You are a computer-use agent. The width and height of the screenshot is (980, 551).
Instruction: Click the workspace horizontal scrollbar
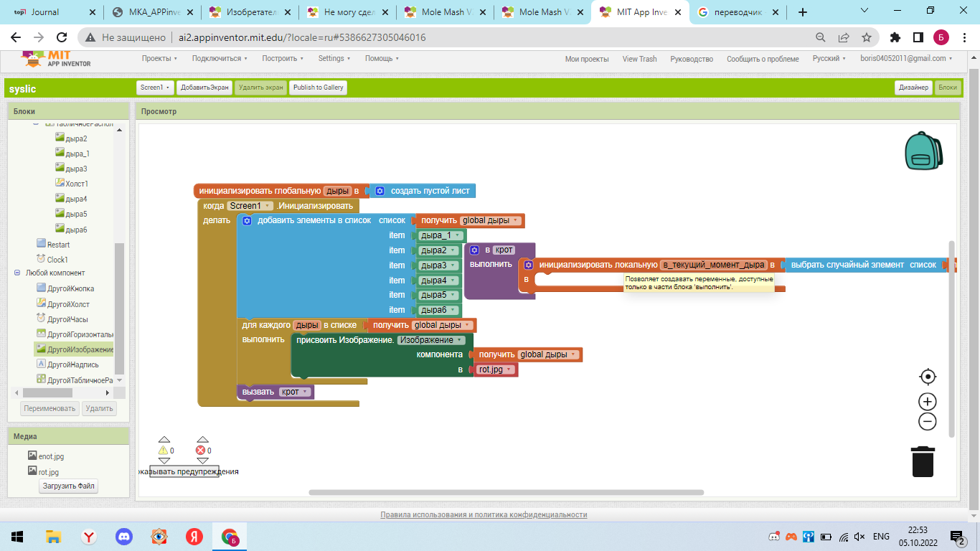(x=506, y=492)
